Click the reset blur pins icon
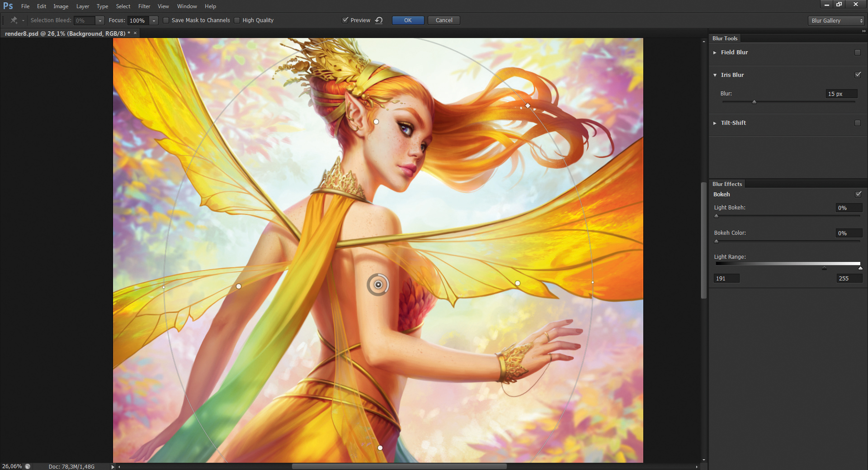 pyautogui.click(x=379, y=20)
